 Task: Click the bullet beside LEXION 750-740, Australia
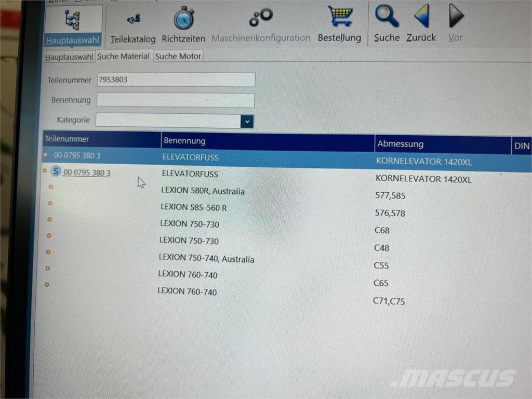point(48,252)
